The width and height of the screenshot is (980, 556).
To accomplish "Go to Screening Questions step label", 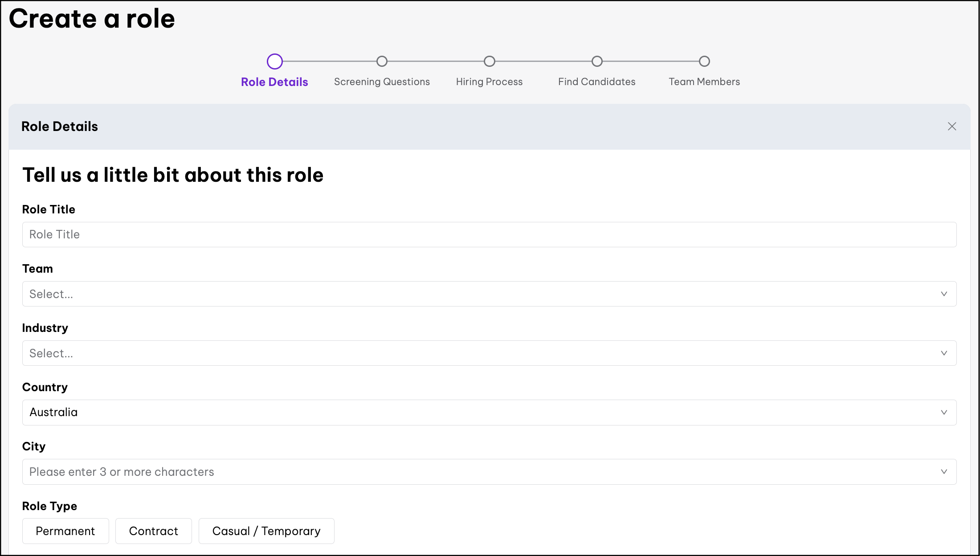I will [x=382, y=82].
